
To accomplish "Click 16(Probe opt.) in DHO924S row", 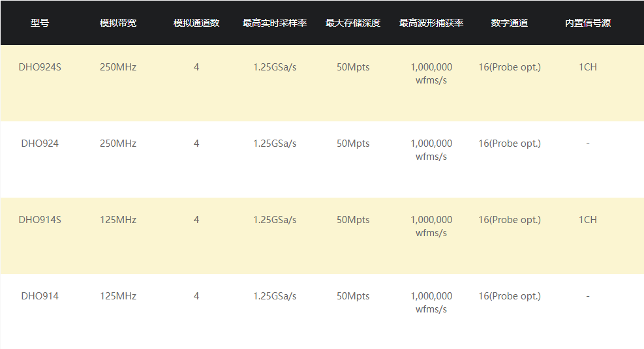I will point(510,67).
